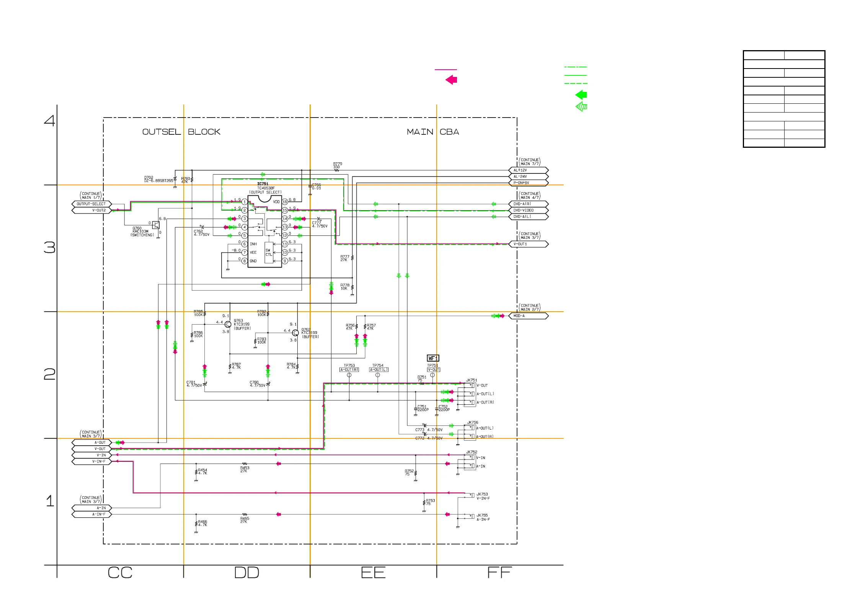Screen dimensions: 868x608
Task: Click the SW CTL block inside IC751
Action: click(269, 252)
